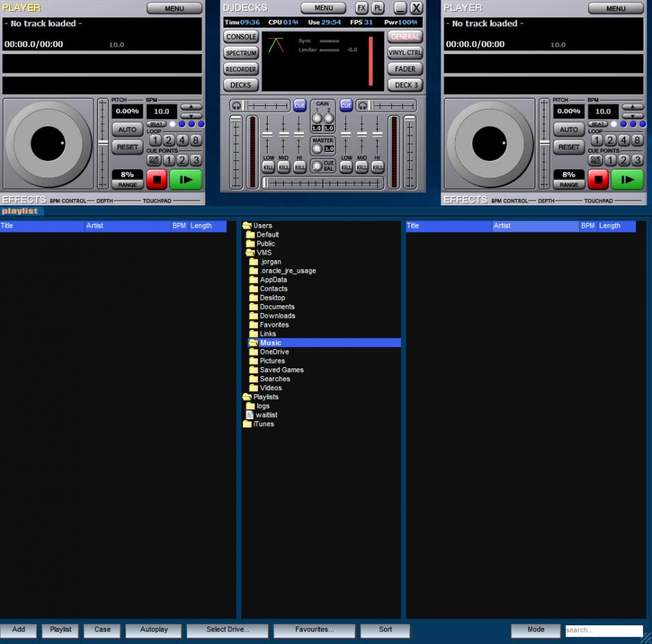Image resolution: width=652 pixels, height=644 pixels.
Task: Toggle right channel LOW kill
Action: coord(346,167)
